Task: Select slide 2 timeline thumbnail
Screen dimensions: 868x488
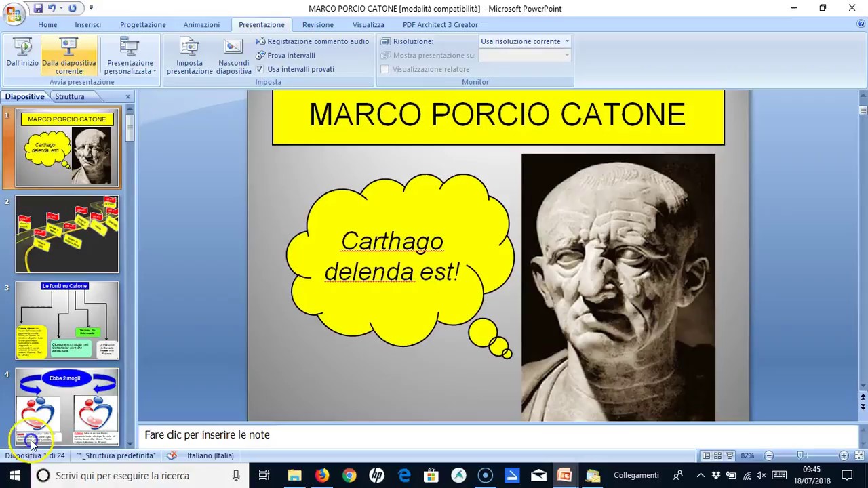Action: pyautogui.click(x=67, y=235)
